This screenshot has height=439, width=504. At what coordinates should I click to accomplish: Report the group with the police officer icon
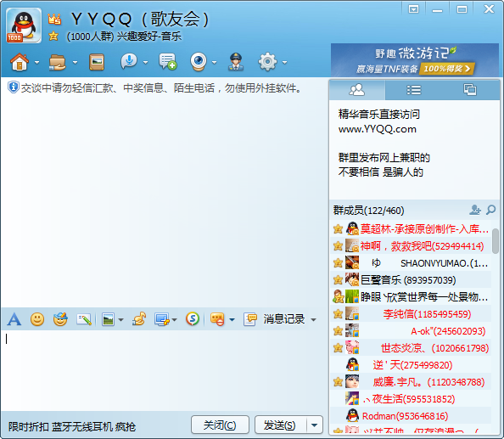tap(236, 62)
